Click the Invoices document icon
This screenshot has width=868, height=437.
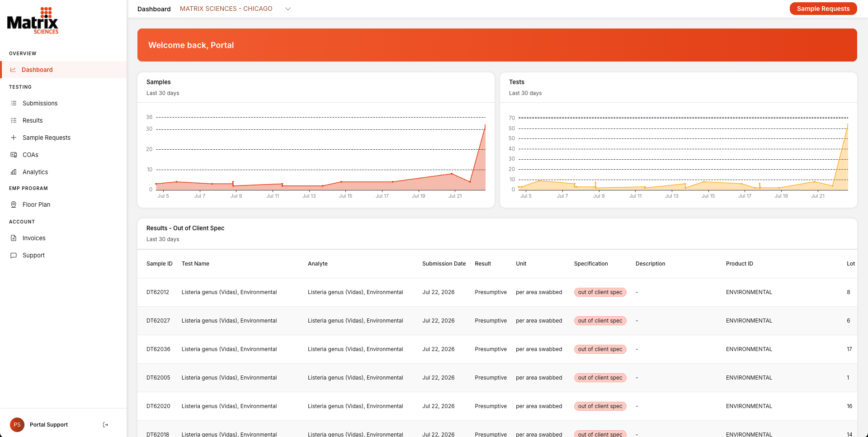14,238
